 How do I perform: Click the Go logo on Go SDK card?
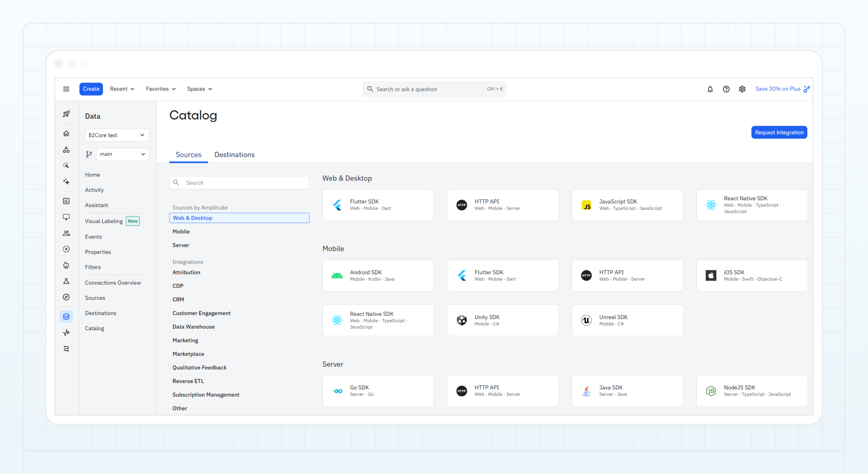(337, 391)
